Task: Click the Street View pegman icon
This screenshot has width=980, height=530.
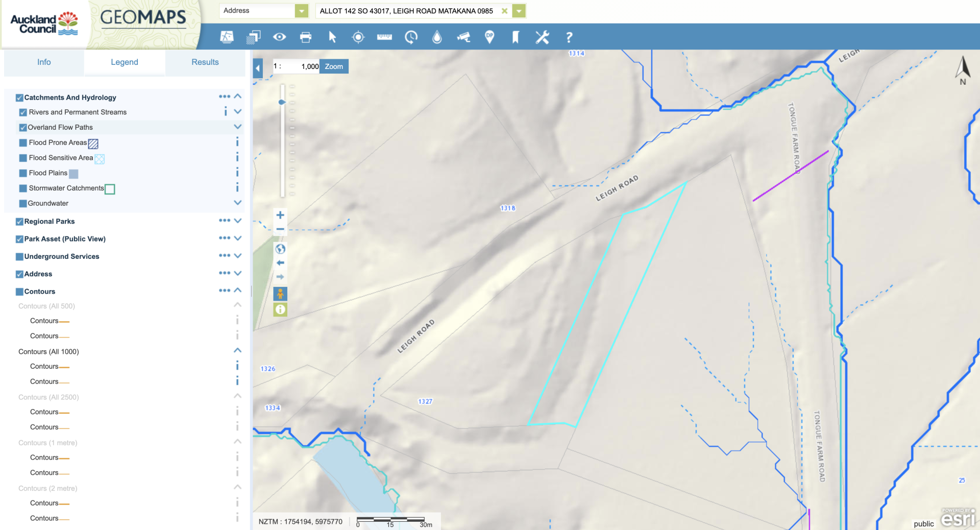Action: pyautogui.click(x=280, y=294)
